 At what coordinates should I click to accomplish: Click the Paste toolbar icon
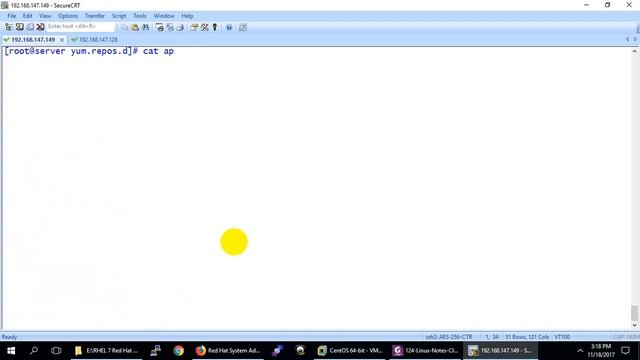pyautogui.click(x=135, y=27)
